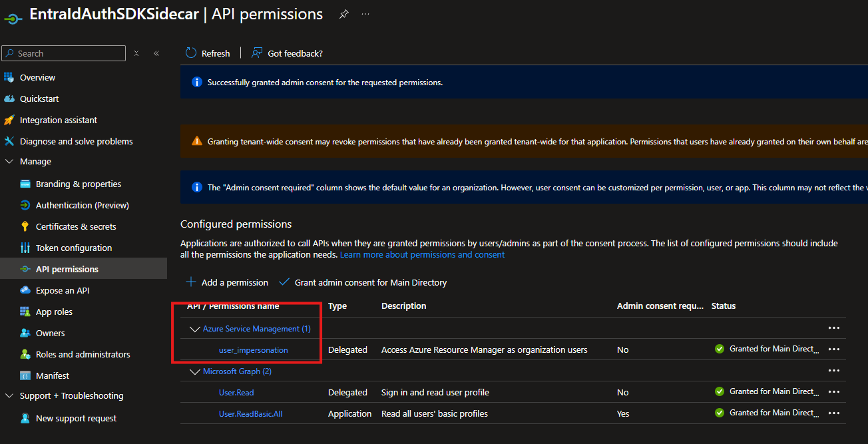The image size is (868, 444).
Task: Click the Description column header
Action: tap(404, 306)
